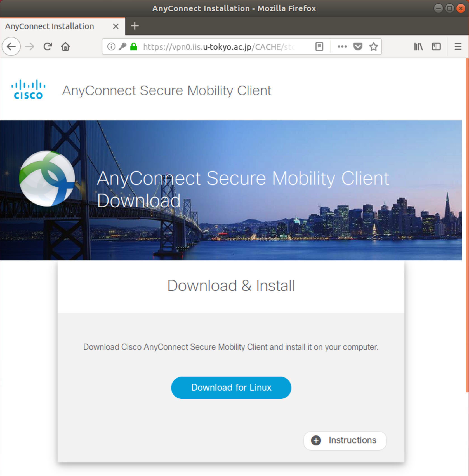Image resolution: width=469 pixels, height=476 pixels.
Task: Open a new tab with plus button
Action: (135, 26)
